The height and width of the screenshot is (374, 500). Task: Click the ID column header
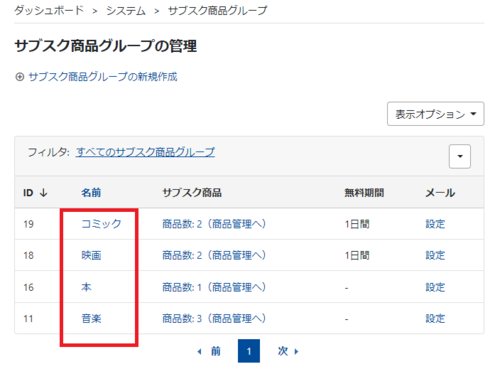pos(28,193)
